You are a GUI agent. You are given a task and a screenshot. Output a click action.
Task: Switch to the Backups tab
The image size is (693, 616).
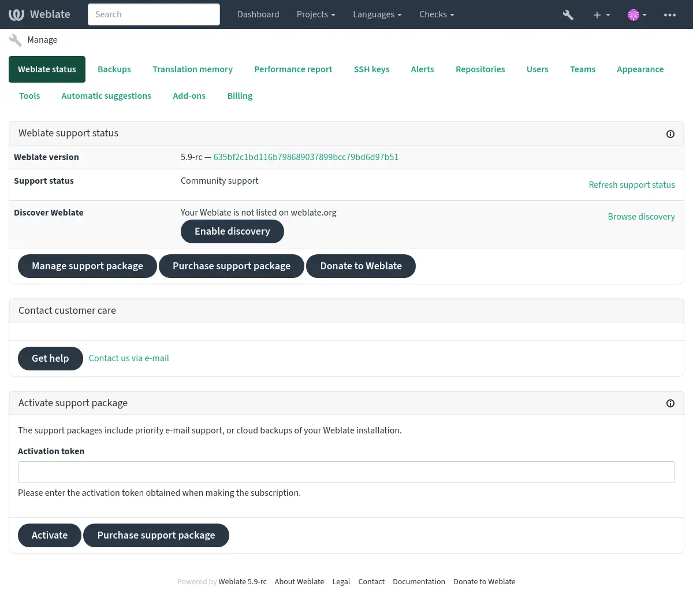(x=114, y=69)
